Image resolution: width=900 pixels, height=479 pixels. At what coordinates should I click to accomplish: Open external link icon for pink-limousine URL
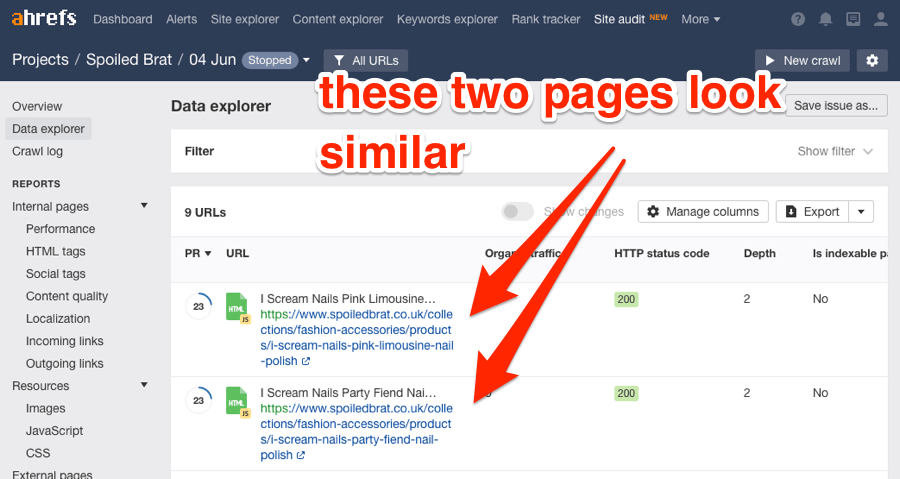pos(306,361)
